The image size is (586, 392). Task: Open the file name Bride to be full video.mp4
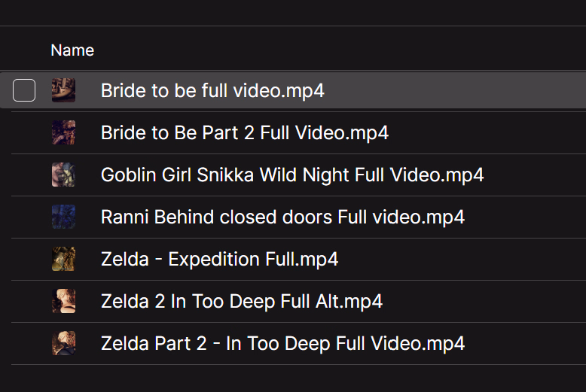coord(212,91)
